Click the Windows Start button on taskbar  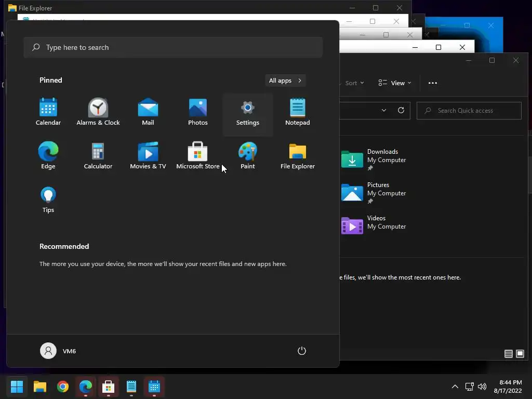17,387
